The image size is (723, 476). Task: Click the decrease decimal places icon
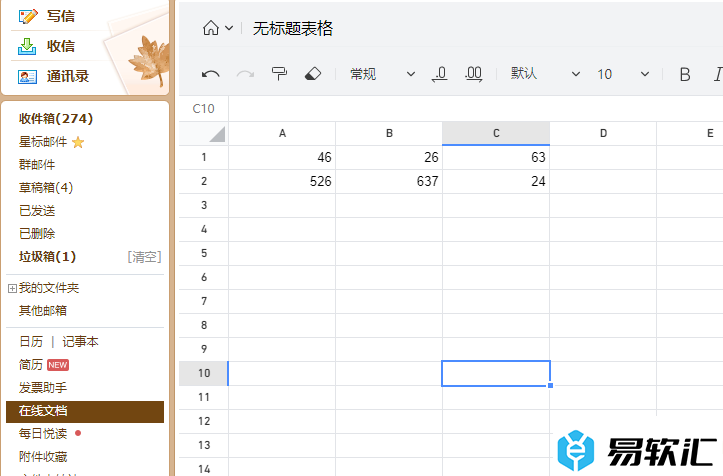point(439,74)
